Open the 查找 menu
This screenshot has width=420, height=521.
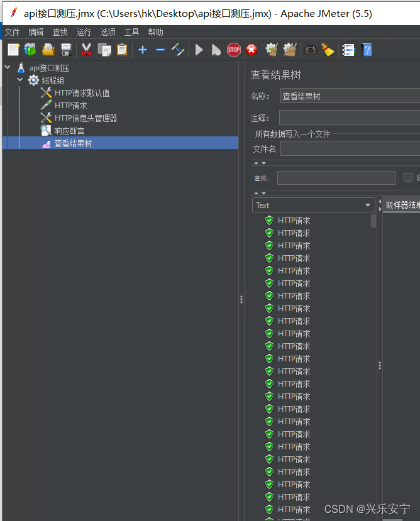pyautogui.click(x=60, y=32)
